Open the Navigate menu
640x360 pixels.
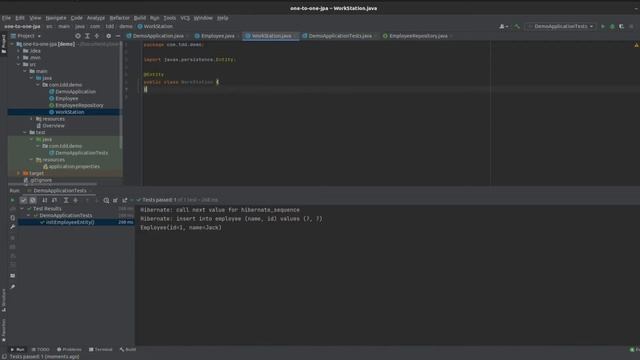pos(56,18)
